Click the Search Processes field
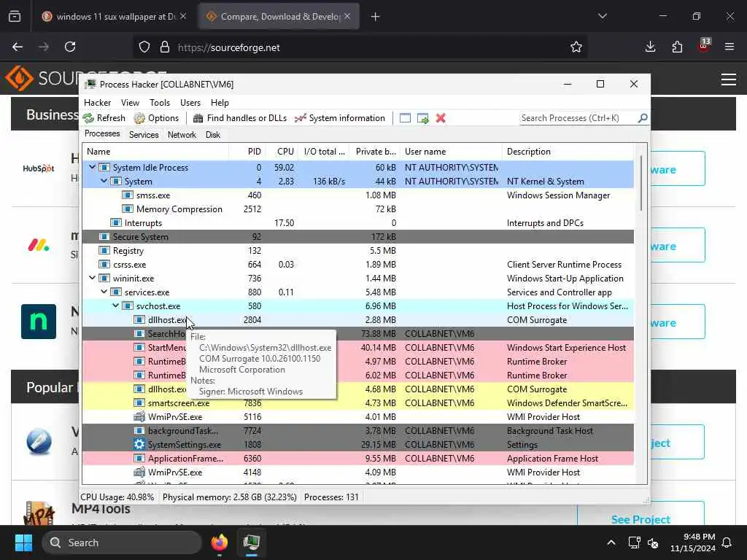Viewport: 747px width, 560px height. coord(578,118)
